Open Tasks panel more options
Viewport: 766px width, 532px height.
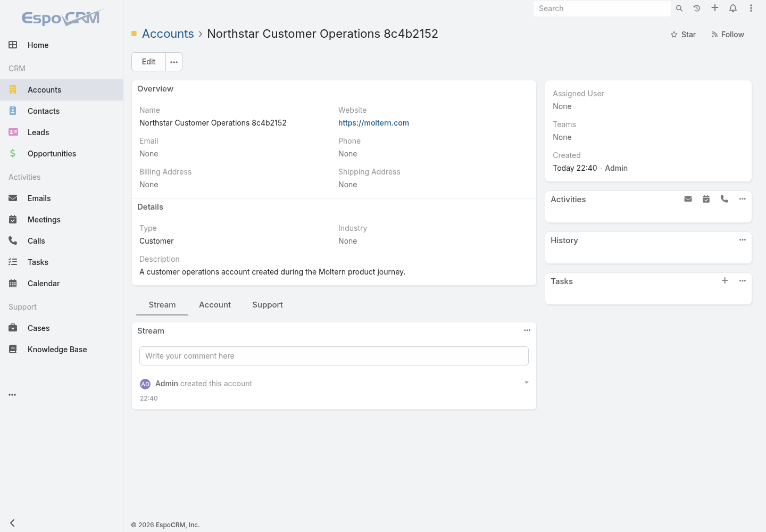[x=743, y=281]
